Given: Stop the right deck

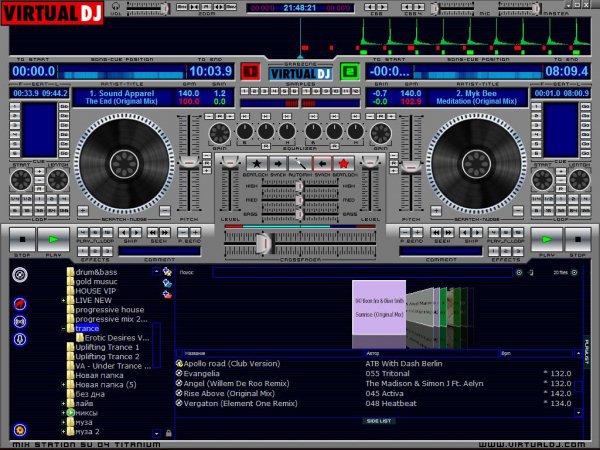Looking at the screenshot, I should tap(578, 239).
